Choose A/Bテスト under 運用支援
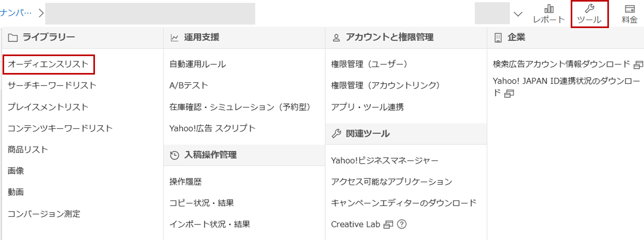 189,85
